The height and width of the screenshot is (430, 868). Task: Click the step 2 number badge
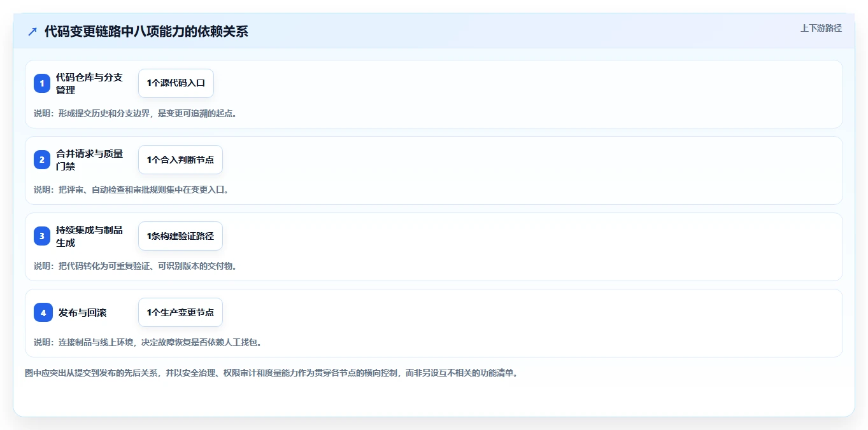click(42, 160)
